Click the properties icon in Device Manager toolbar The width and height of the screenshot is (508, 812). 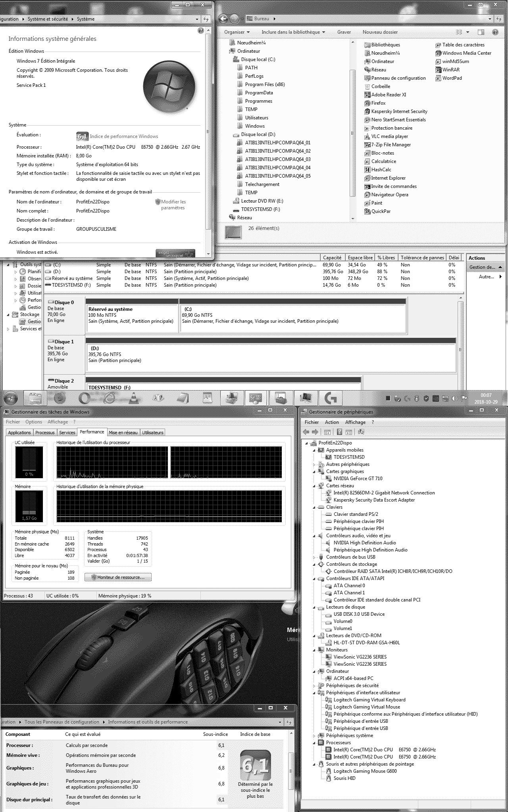[x=349, y=432]
